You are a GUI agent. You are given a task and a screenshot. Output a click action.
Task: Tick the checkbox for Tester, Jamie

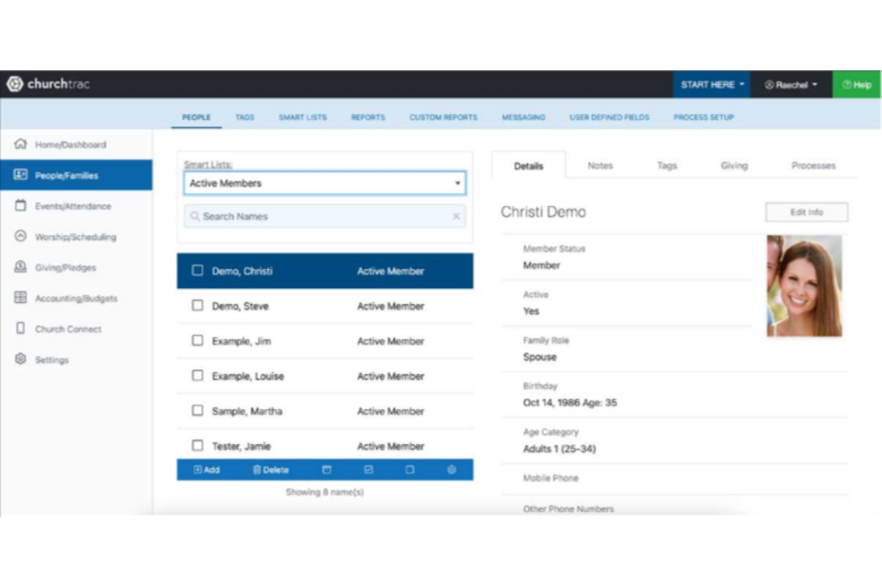tap(197, 445)
